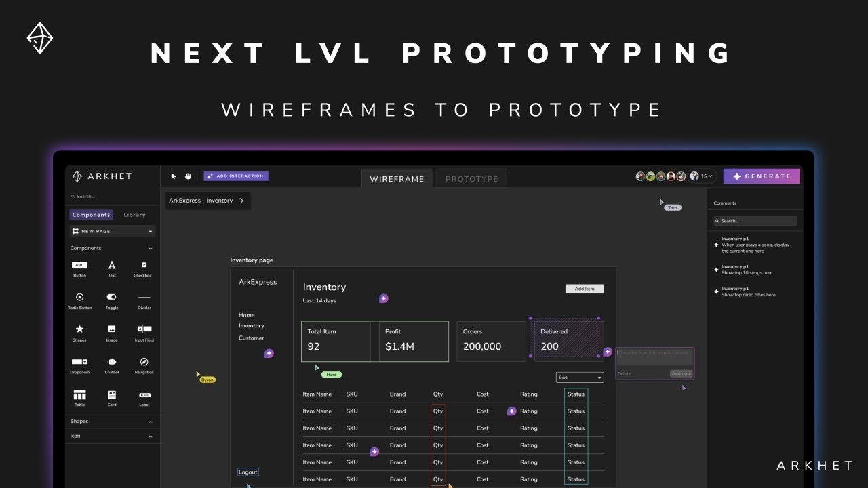The width and height of the screenshot is (868, 488).
Task: Pick the Radio Button component icon
Action: tap(79, 297)
